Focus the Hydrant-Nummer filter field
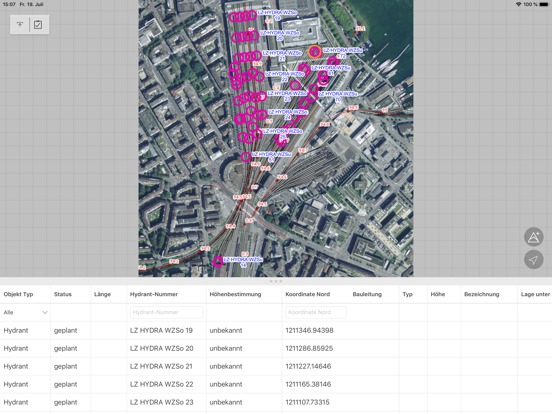 (167, 312)
